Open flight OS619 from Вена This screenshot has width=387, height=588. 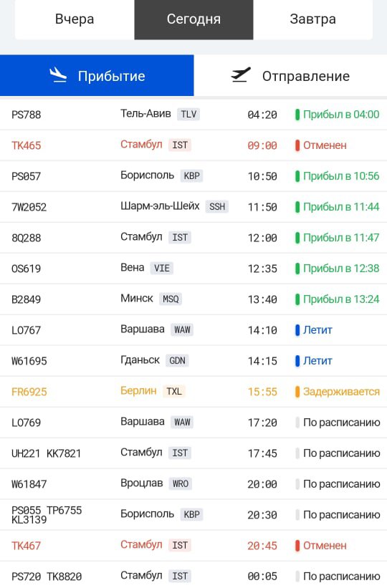click(x=193, y=269)
